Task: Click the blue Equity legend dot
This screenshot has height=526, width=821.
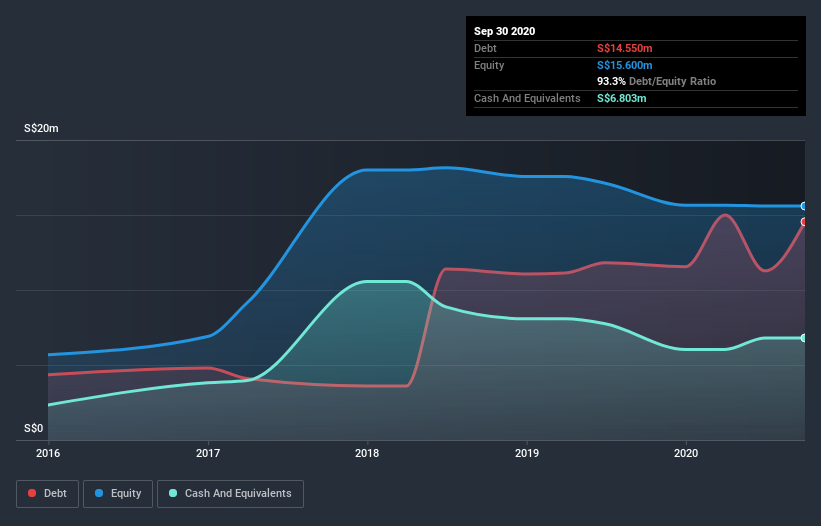Action: click(x=99, y=493)
